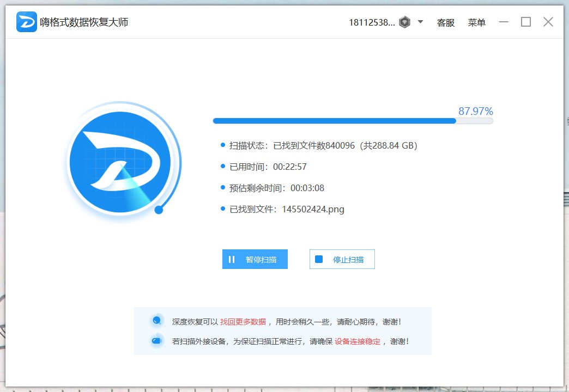Click the pause bars icon on 暂停扫描
Image resolution: width=569 pixels, height=392 pixels.
231,259
